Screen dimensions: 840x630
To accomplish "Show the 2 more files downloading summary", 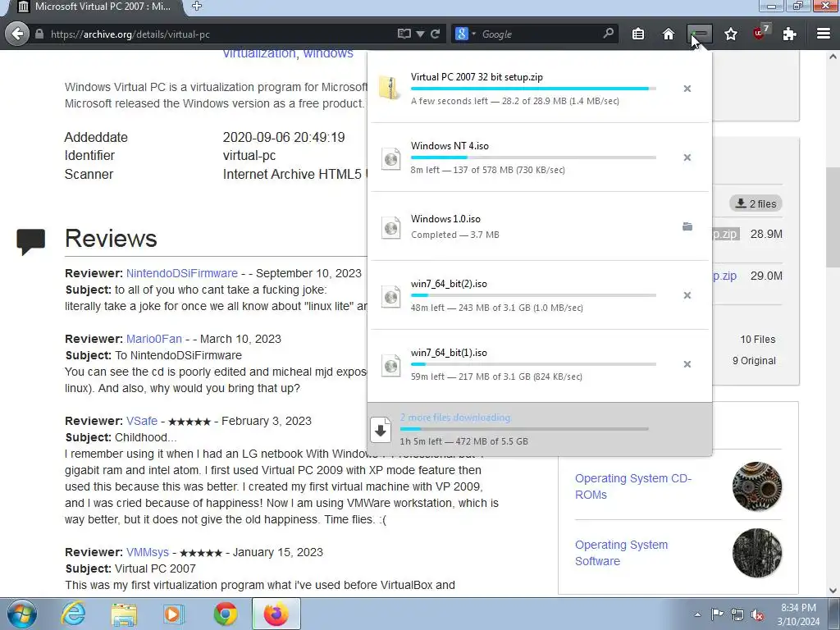I will (x=540, y=429).
